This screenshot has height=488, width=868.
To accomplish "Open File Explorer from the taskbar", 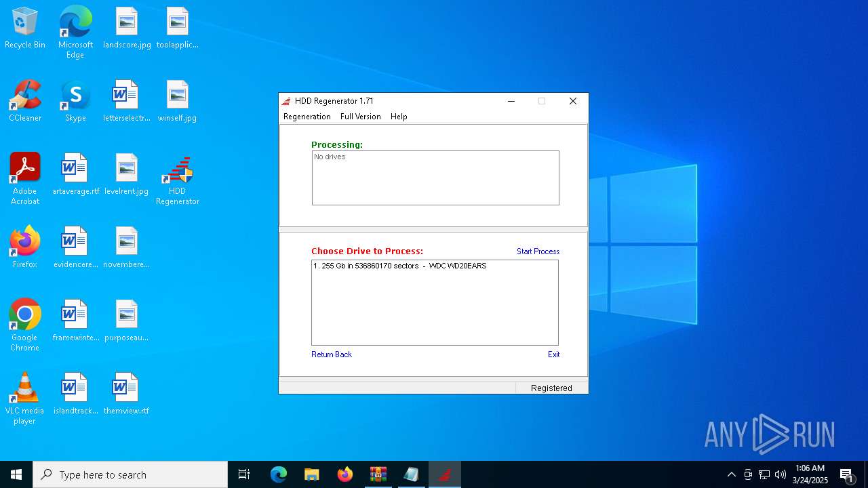I will 312,474.
